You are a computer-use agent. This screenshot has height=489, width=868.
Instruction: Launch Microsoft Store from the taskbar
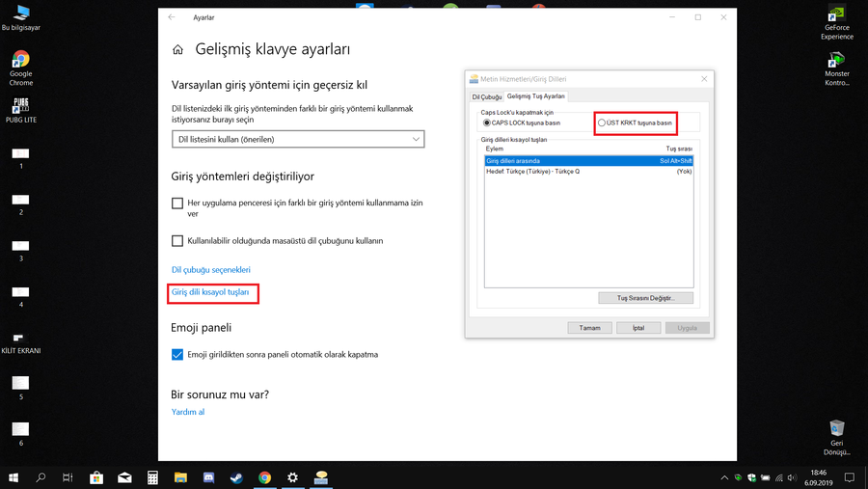point(96,477)
